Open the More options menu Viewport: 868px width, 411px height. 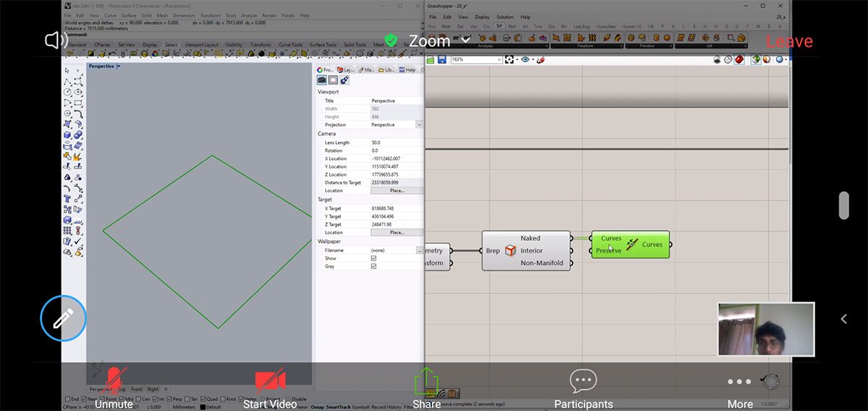point(739,381)
